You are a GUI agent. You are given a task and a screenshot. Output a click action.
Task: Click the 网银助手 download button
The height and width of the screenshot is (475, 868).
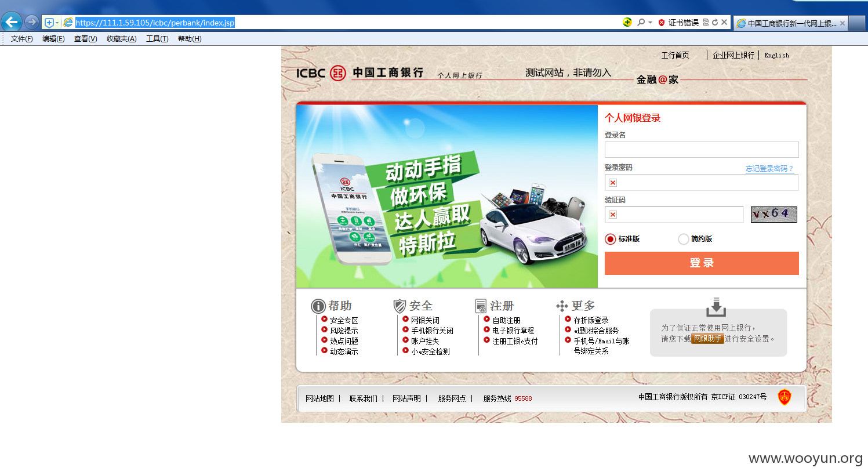[707, 339]
